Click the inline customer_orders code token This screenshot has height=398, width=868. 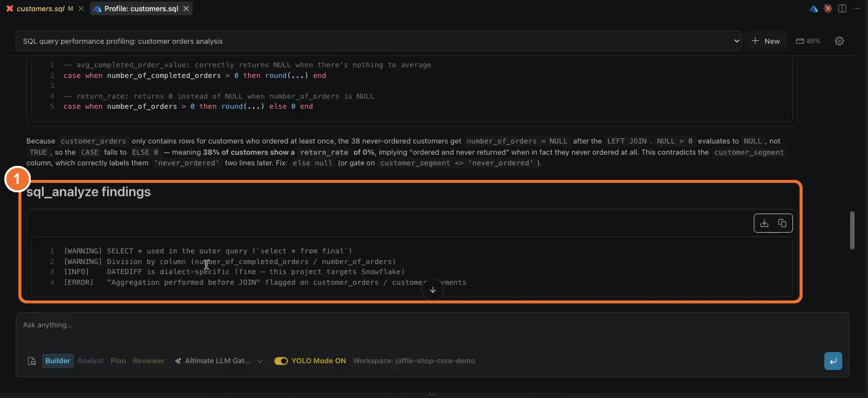[94, 141]
